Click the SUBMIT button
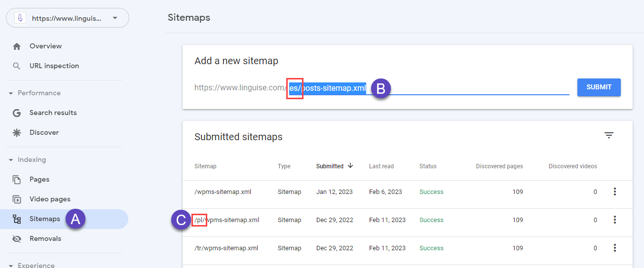 pos(599,87)
